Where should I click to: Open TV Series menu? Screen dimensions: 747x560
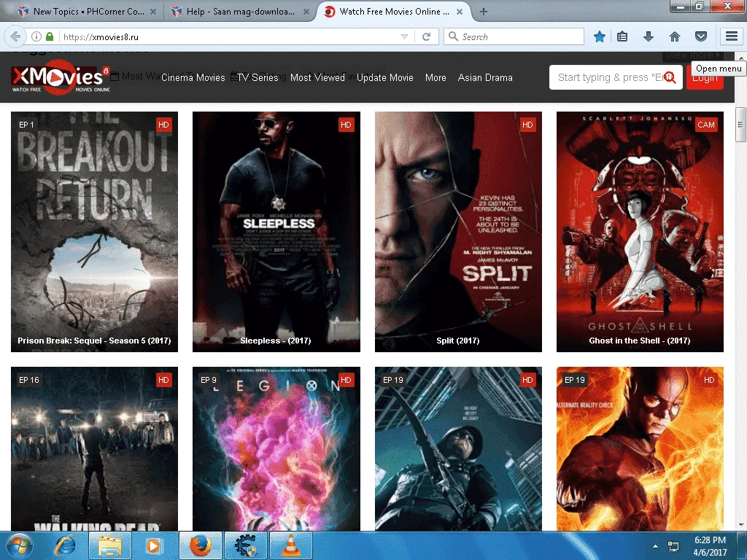(258, 77)
